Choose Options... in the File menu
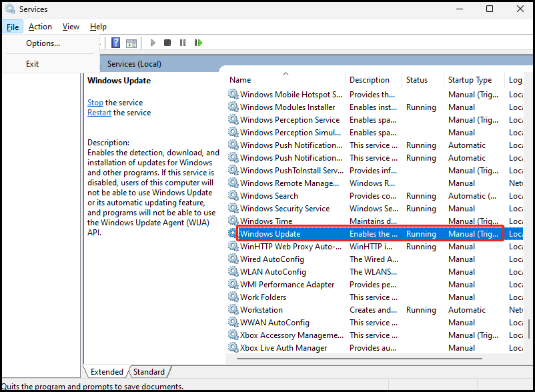Viewport: 535px width, 392px height. click(x=43, y=43)
